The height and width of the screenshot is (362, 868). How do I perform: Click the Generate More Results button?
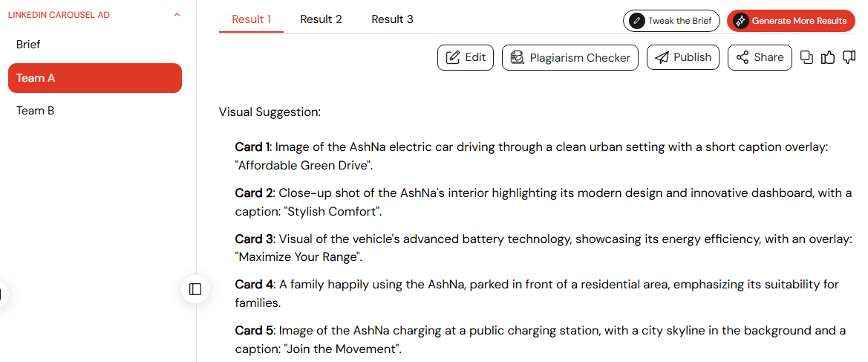point(791,21)
